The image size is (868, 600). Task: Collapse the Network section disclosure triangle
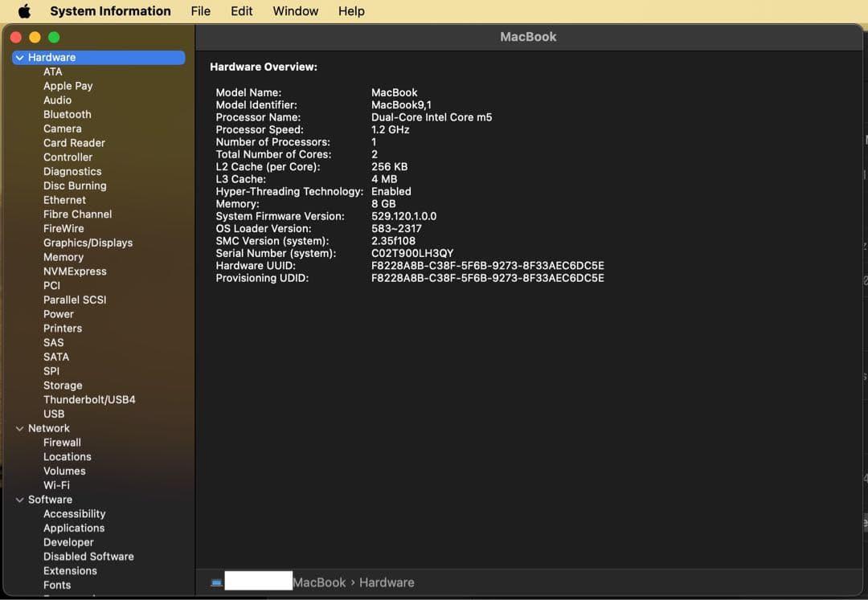tap(19, 428)
